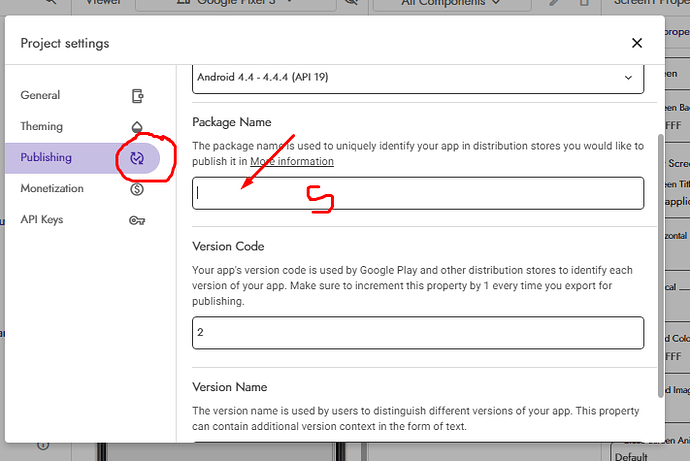Expand the Android 4.4 minimum SDK dropdown
The height and width of the screenshot is (461, 690).
point(418,78)
